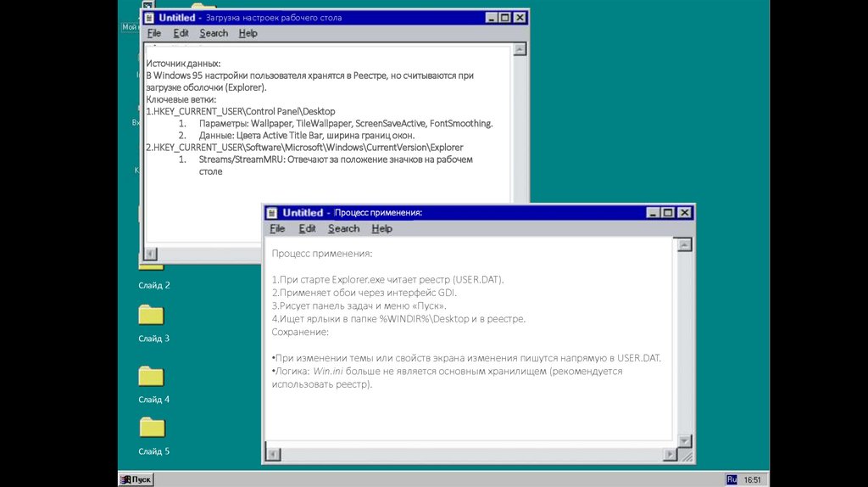868x487 pixels.
Task: Open the Слайд 4 desktop folder
Action: (x=151, y=376)
